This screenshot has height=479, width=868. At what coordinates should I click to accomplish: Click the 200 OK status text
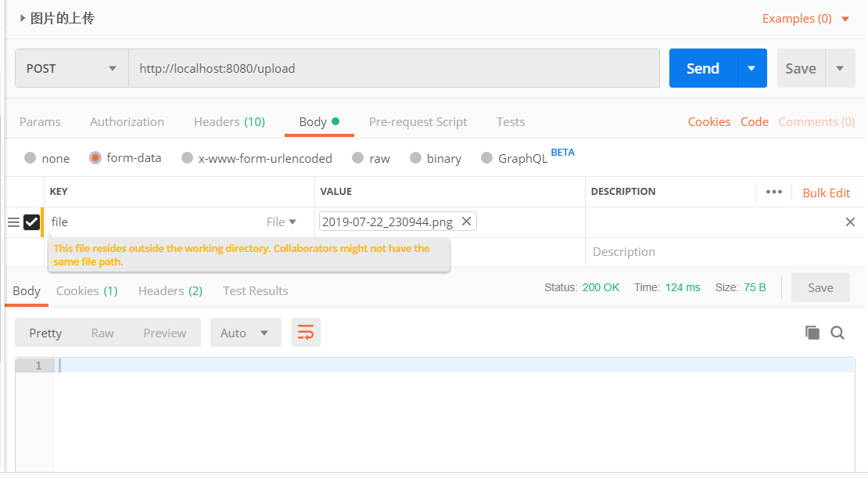[x=601, y=287]
